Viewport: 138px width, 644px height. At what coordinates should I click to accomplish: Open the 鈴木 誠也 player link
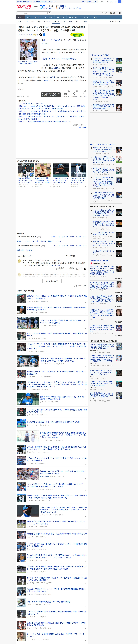[x=29, y=250]
